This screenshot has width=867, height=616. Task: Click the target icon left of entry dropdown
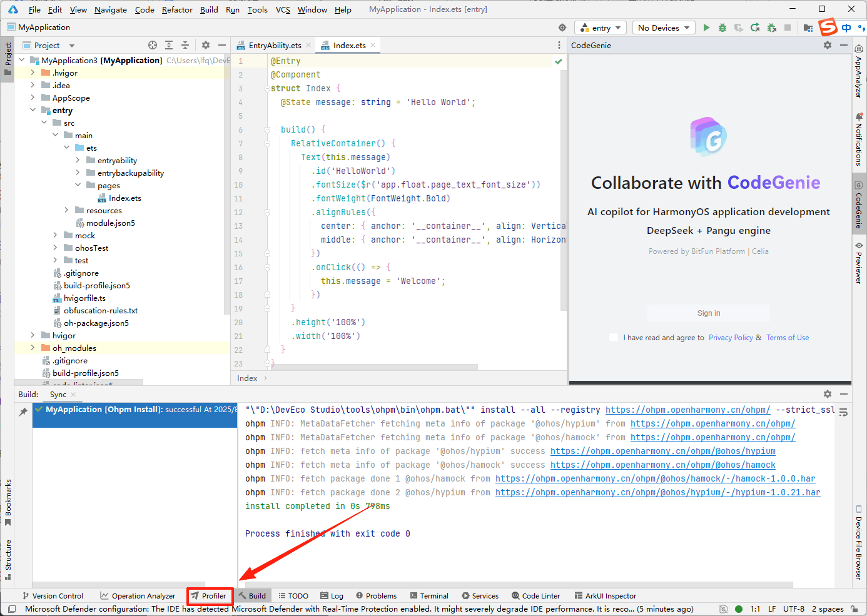tap(562, 28)
